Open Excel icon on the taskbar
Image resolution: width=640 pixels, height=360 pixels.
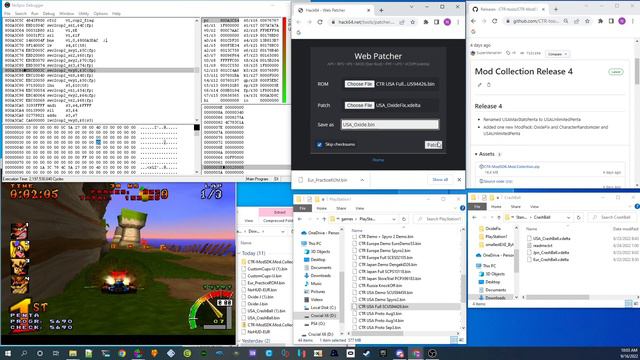[318, 353]
